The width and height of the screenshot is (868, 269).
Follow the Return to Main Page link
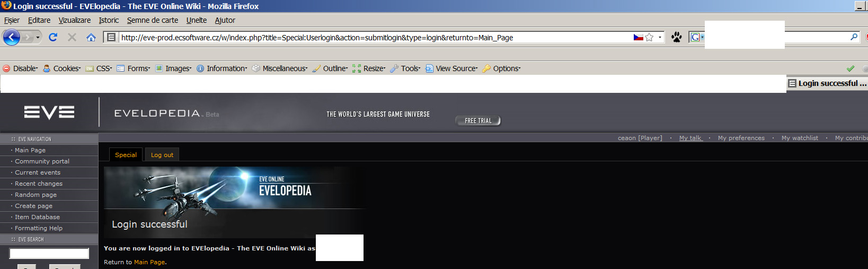tap(149, 262)
